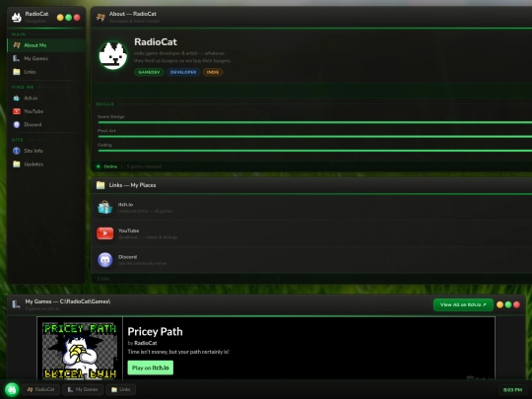Click the Site Info sidebar icon

(x=17, y=151)
